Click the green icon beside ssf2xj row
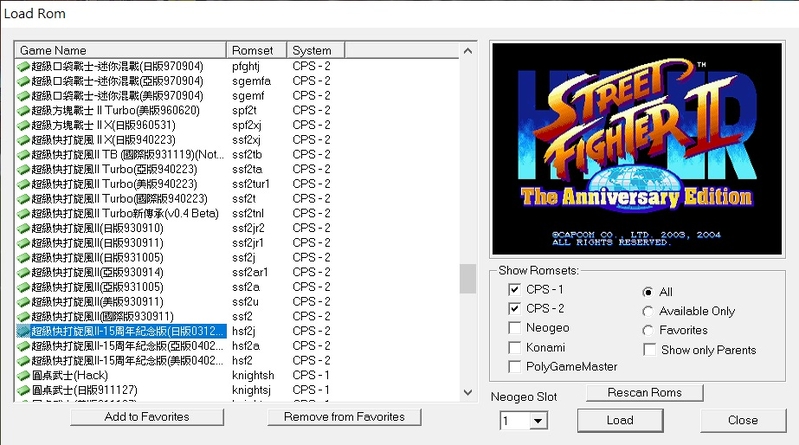The height and width of the screenshot is (445, 799). click(23, 140)
